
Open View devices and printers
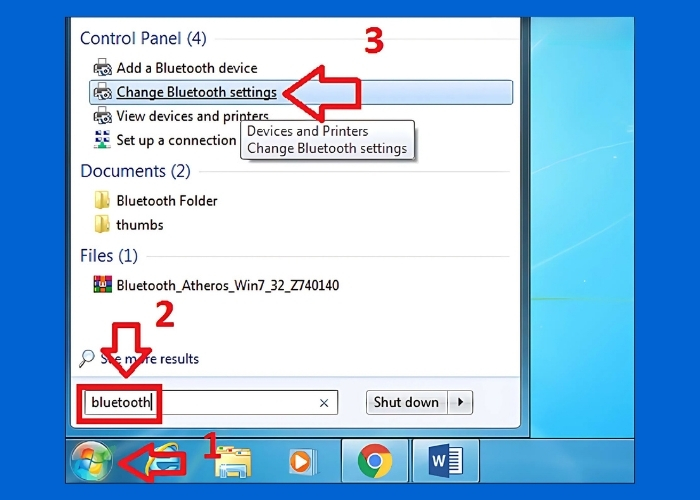point(192,116)
